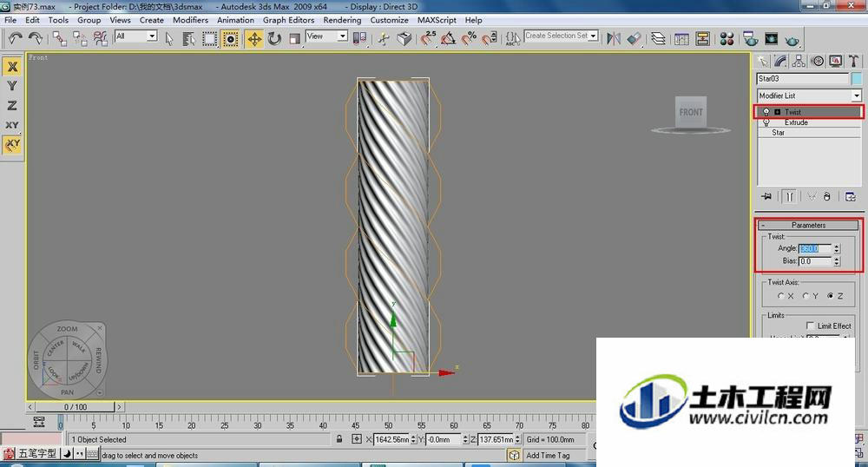The image size is (868, 467).
Task: Open the Modifiers menu
Action: coord(190,20)
